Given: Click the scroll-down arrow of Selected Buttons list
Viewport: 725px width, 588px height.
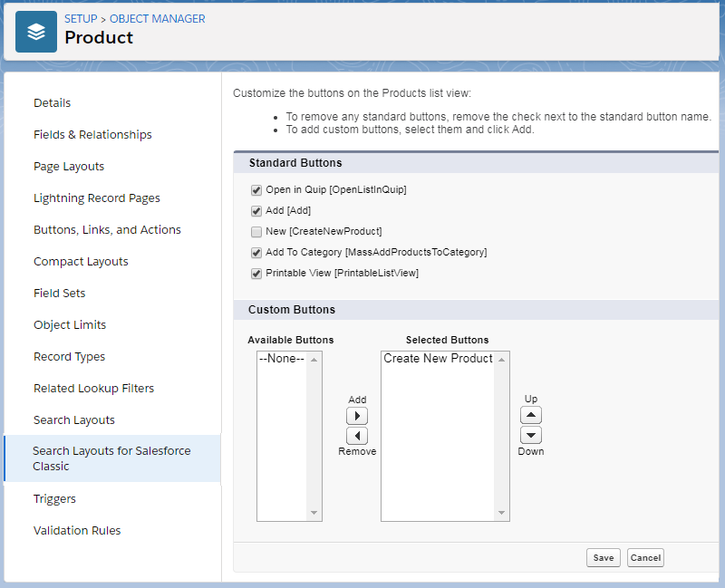Looking at the screenshot, I should point(503,512).
